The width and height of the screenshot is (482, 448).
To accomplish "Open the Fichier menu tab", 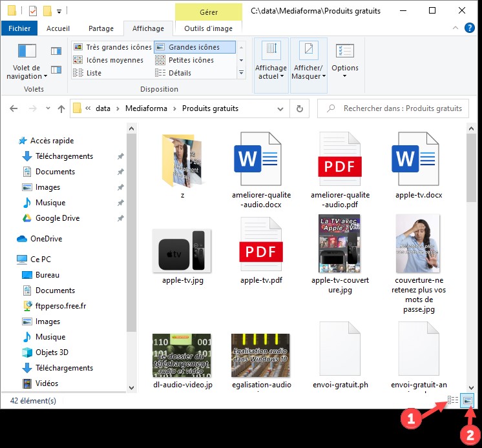I will click(19, 28).
